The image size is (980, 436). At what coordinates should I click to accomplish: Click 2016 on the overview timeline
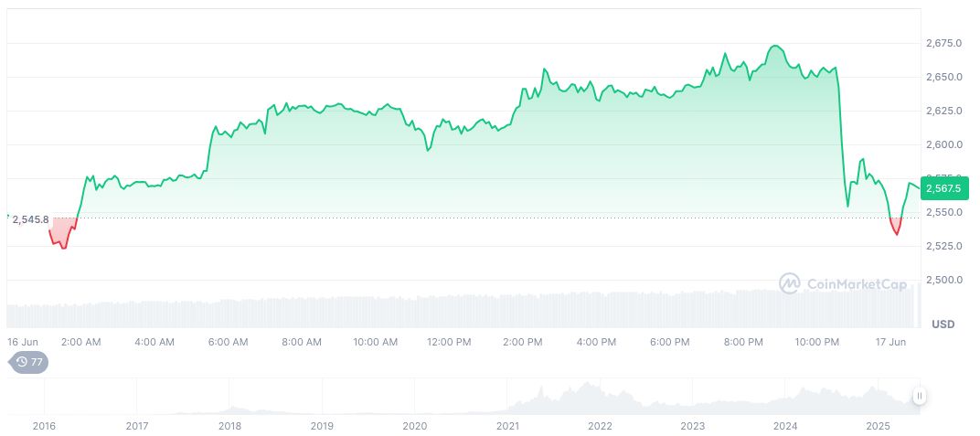click(x=44, y=426)
